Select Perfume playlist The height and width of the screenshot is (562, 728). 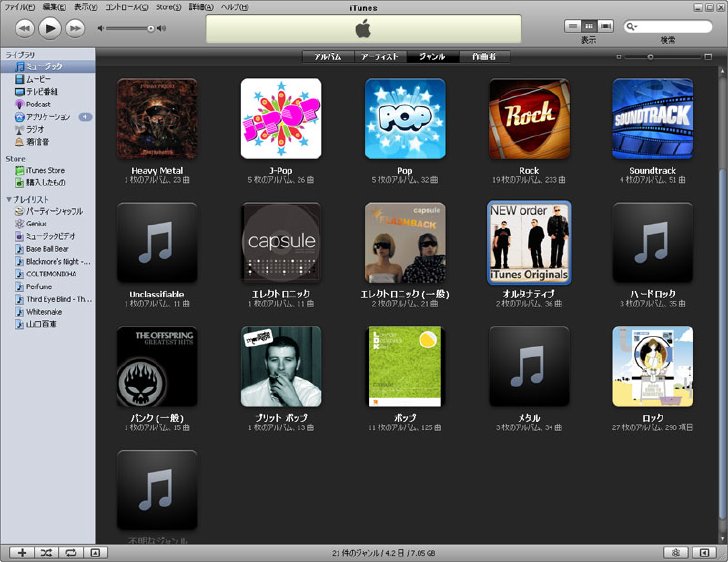coord(48,287)
